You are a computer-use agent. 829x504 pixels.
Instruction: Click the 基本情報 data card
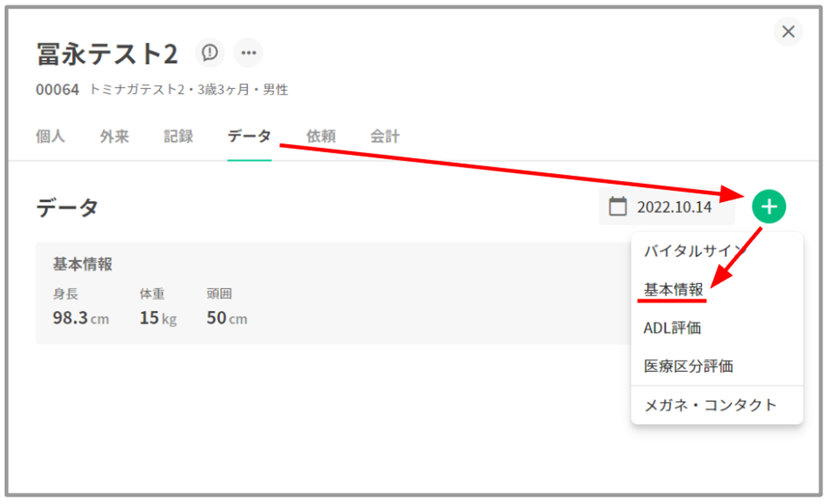point(332,293)
